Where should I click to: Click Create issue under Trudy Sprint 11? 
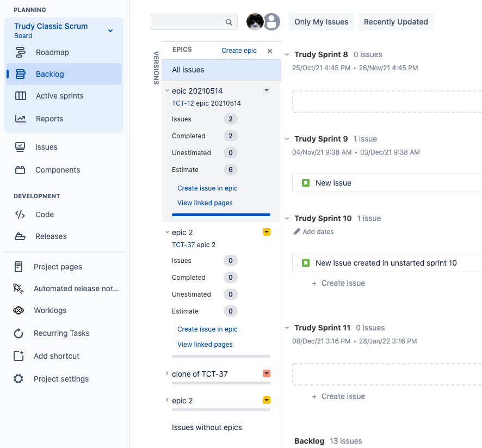point(343,396)
